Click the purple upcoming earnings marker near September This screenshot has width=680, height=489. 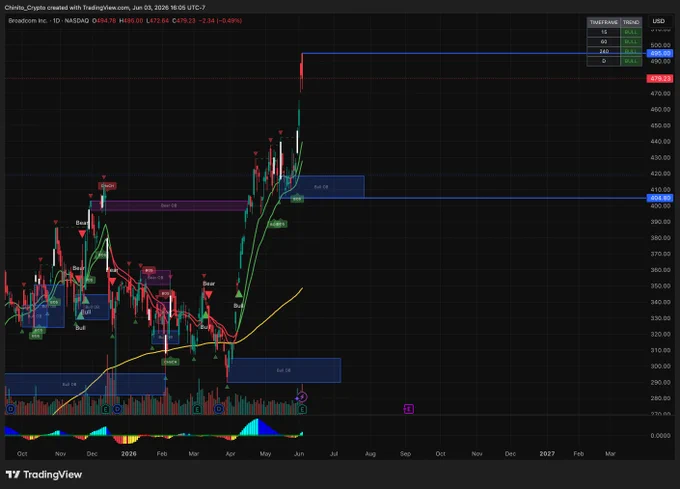[409, 409]
